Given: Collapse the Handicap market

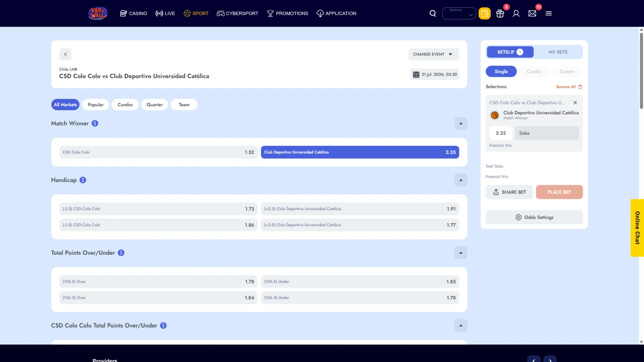Looking at the screenshot, I should (461, 180).
